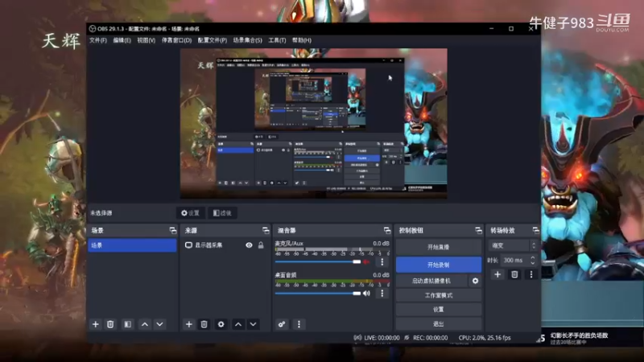Click the streaming status icon beside LIVE
The width and height of the screenshot is (644, 362).
pyautogui.click(x=357, y=337)
